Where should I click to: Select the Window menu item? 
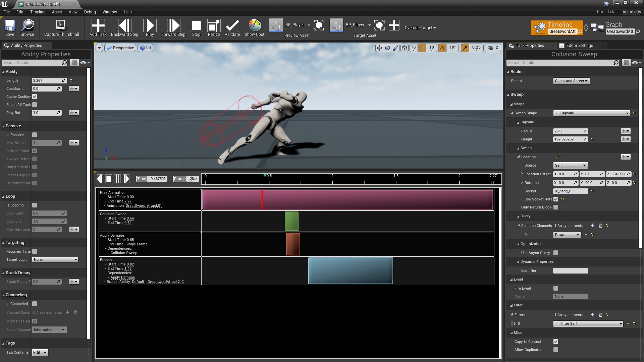(109, 12)
